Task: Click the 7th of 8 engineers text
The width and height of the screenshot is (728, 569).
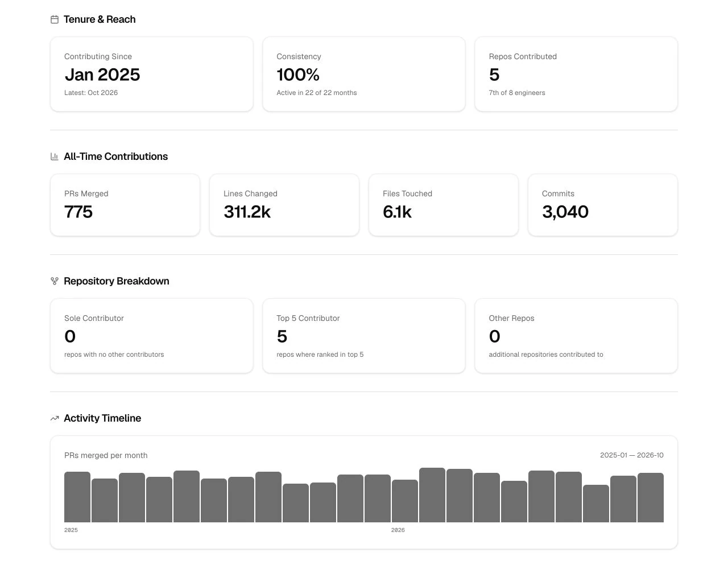Action: coord(517,93)
